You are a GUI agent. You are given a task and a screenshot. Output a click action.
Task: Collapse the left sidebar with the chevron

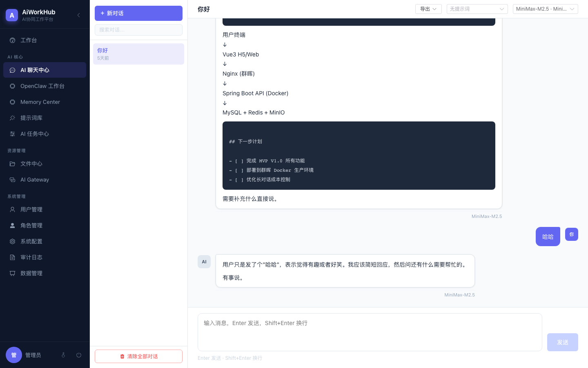[x=78, y=15]
